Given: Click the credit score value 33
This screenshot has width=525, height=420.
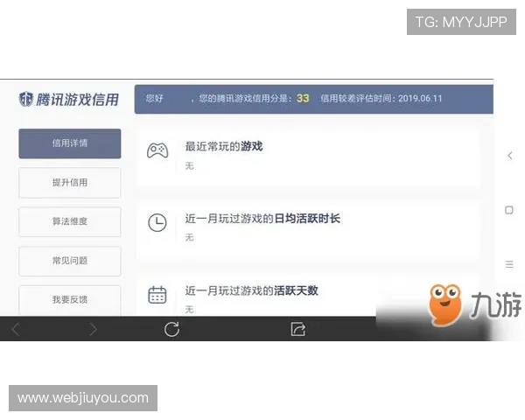Looking at the screenshot, I should tap(303, 99).
